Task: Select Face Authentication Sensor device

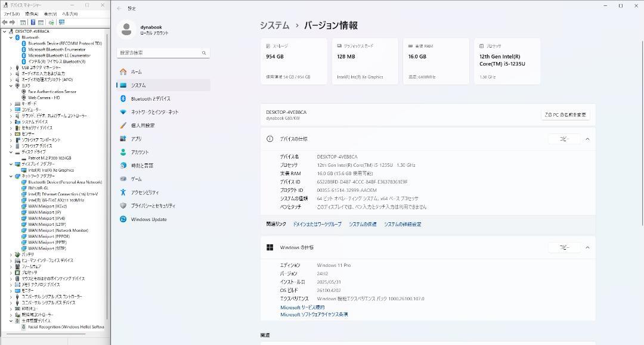Action: coord(52,92)
